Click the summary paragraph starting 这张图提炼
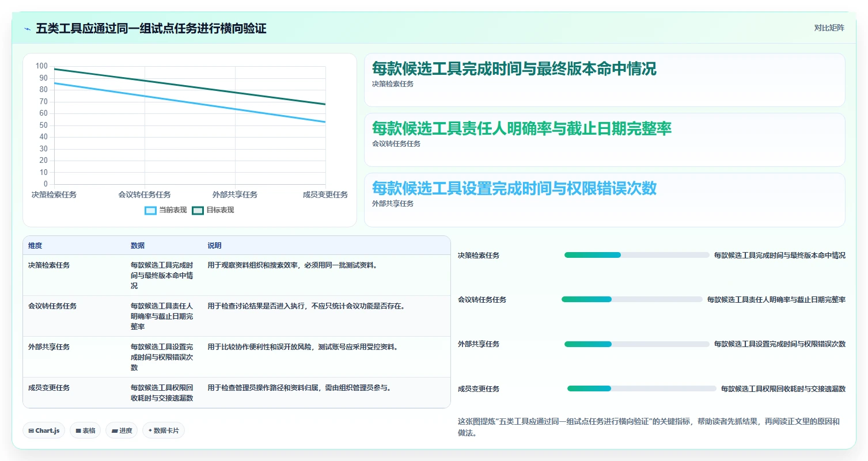The image size is (868, 461). 649,427
